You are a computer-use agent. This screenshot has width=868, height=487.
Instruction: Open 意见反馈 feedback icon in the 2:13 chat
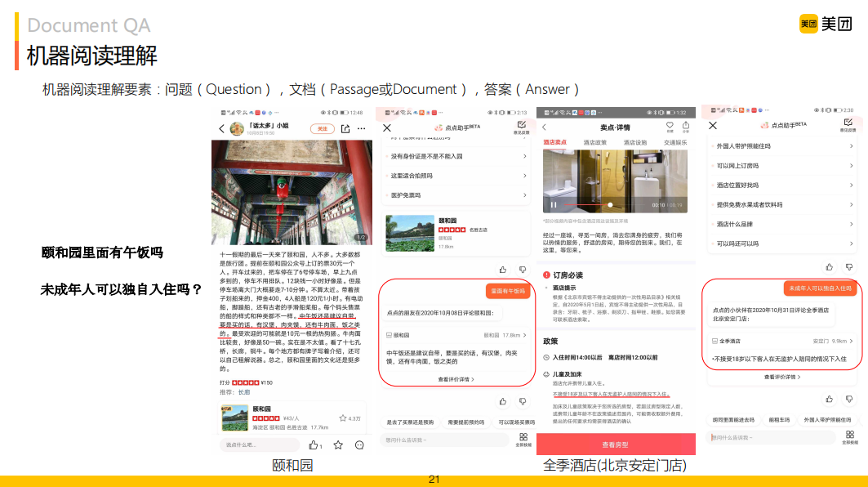(x=522, y=127)
